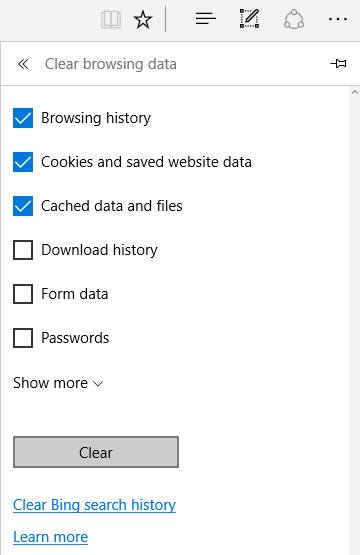Uncheck Cookies and saved website data
Screen dimensions: 360x555
(x=23, y=162)
